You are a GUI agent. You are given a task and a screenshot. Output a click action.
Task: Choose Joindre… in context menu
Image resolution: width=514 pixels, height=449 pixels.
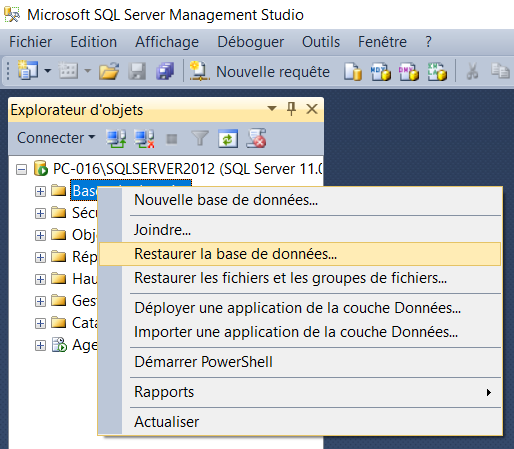click(300, 230)
